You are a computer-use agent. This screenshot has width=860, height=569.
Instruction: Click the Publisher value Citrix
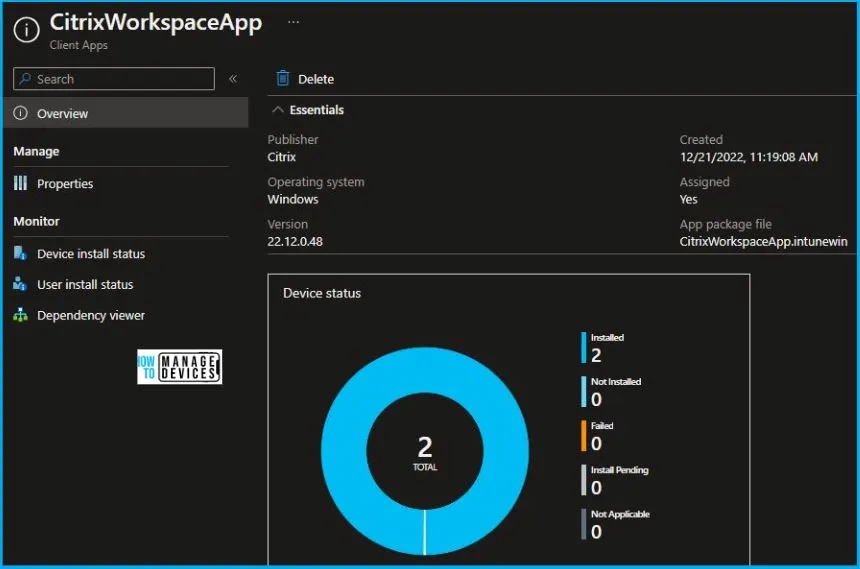(281, 157)
